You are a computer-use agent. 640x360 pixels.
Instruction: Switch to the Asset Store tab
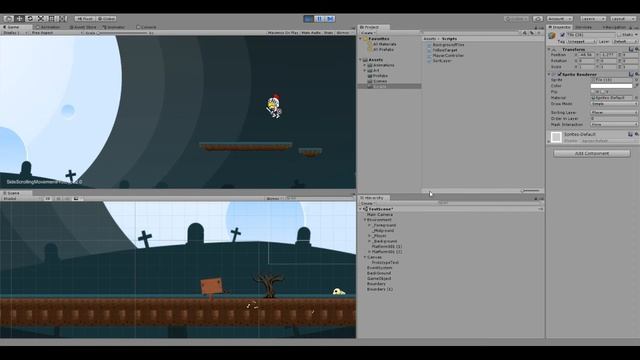pyautogui.click(x=83, y=27)
